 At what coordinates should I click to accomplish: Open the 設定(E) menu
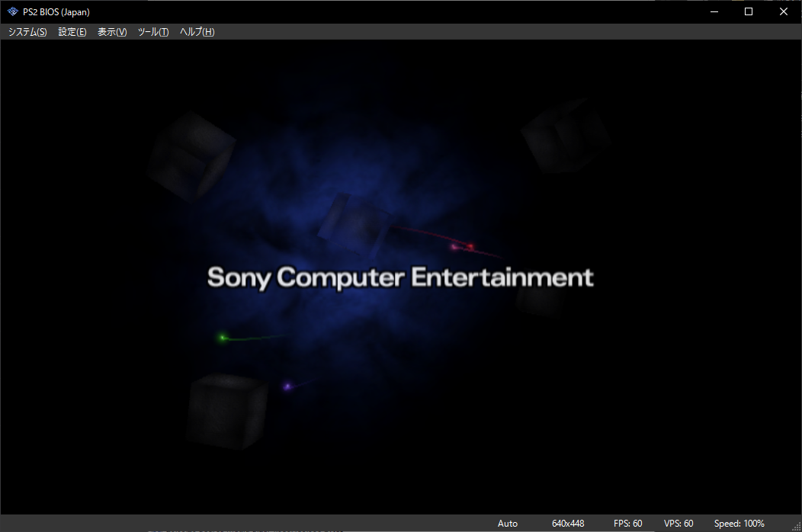[x=72, y=32]
